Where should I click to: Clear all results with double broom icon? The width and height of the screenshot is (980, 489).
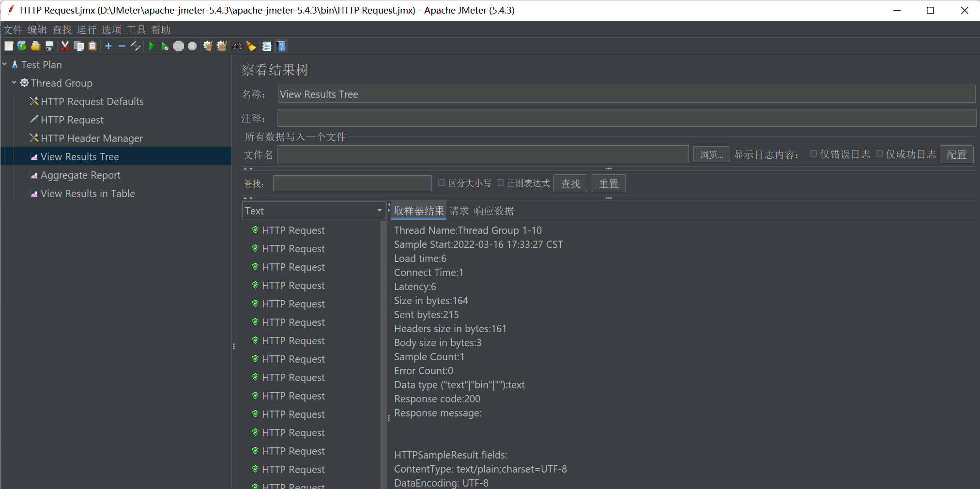(222, 46)
